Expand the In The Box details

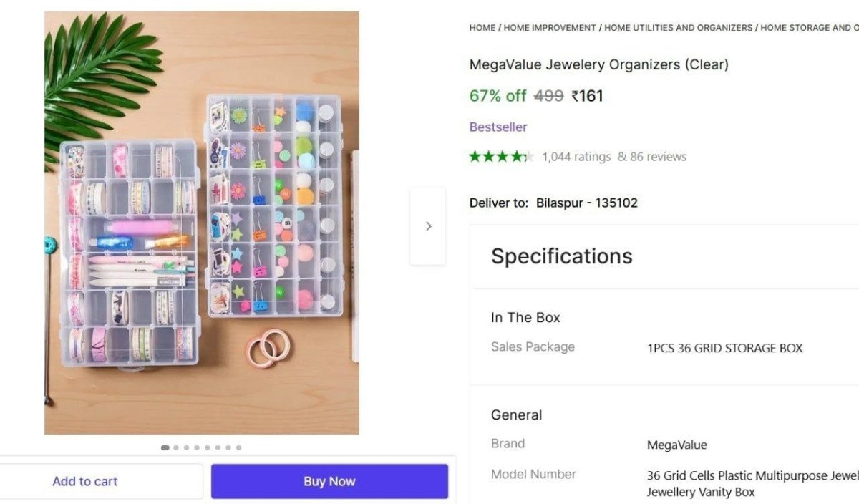tap(525, 317)
